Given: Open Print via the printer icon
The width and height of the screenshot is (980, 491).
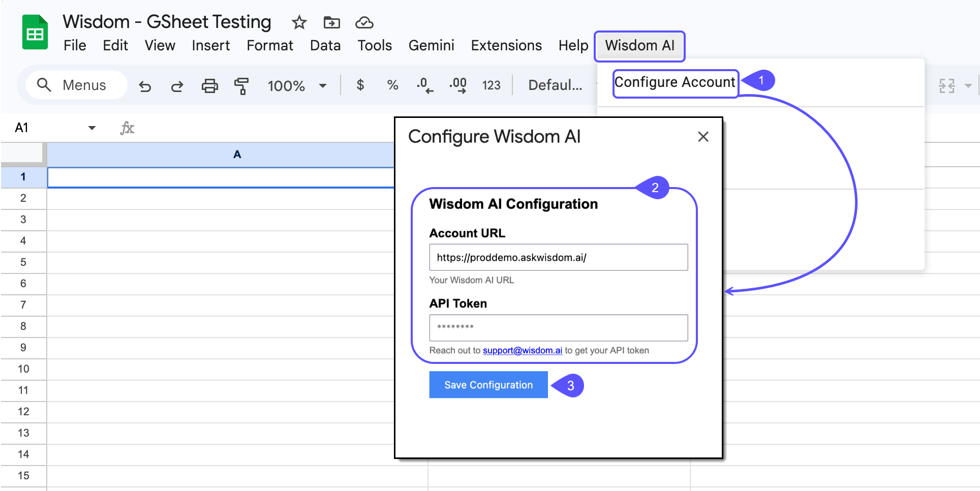Looking at the screenshot, I should point(210,86).
